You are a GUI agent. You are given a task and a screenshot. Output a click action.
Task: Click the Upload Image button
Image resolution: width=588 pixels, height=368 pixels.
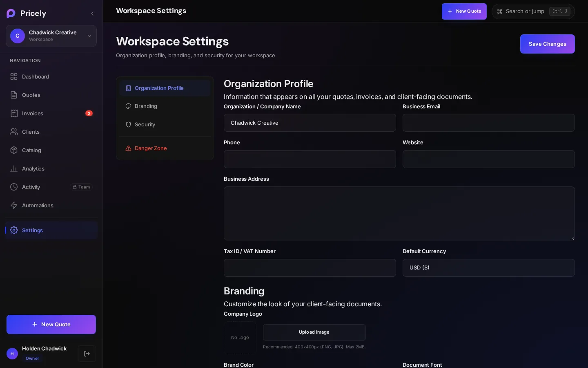pos(314,332)
